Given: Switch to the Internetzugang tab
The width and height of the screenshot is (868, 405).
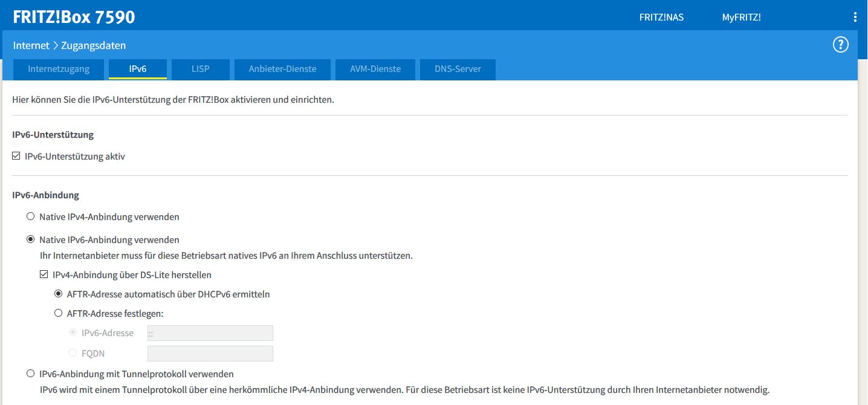Looking at the screenshot, I should [x=59, y=69].
